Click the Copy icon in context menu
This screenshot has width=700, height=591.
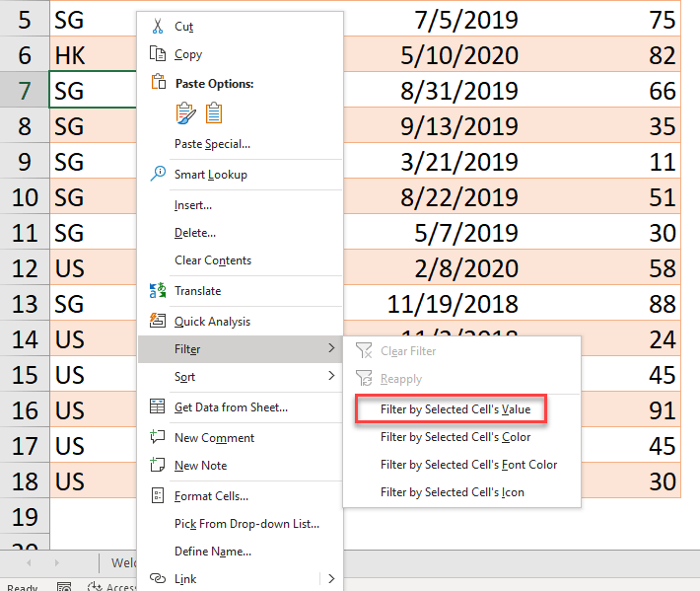(x=157, y=55)
